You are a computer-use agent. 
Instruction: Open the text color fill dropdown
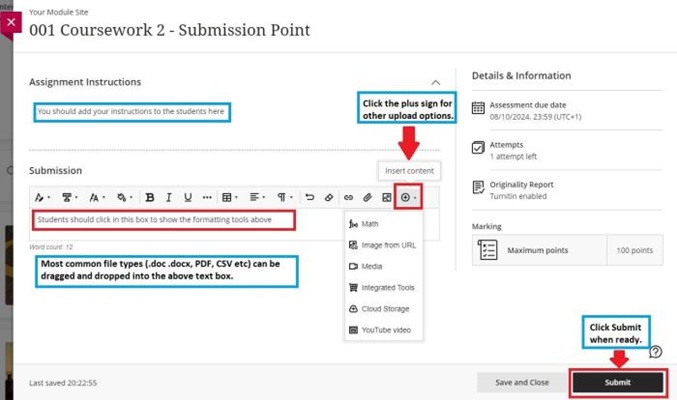124,197
